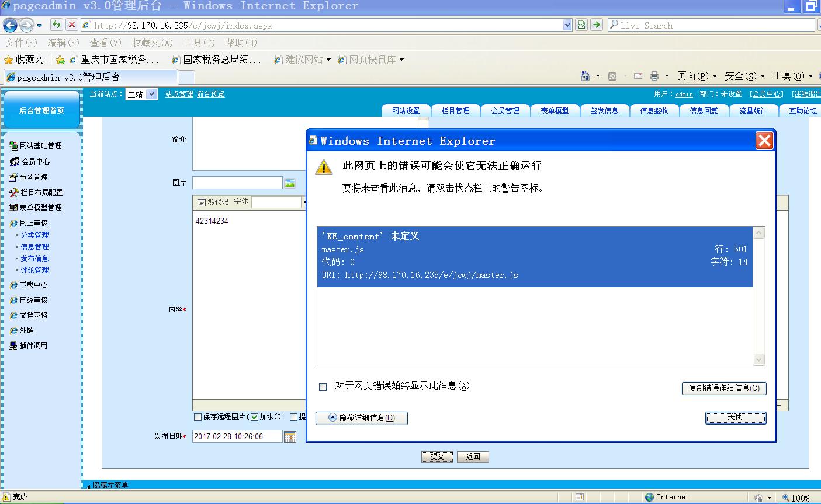Image resolution: width=821 pixels, height=504 pixels.
Task: Click the 网站基础管理 sidebar icon
Action: [13, 146]
